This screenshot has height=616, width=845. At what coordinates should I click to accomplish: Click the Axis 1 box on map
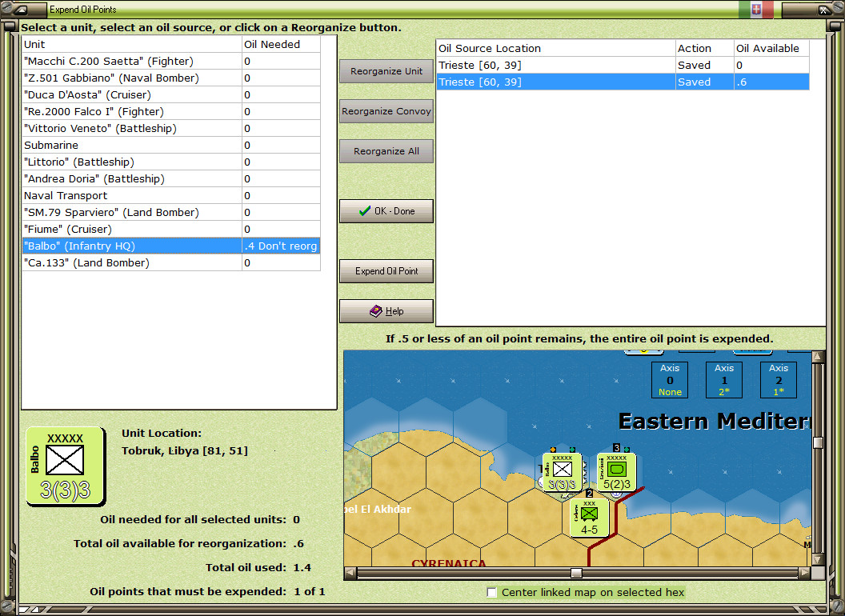(x=724, y=380)
